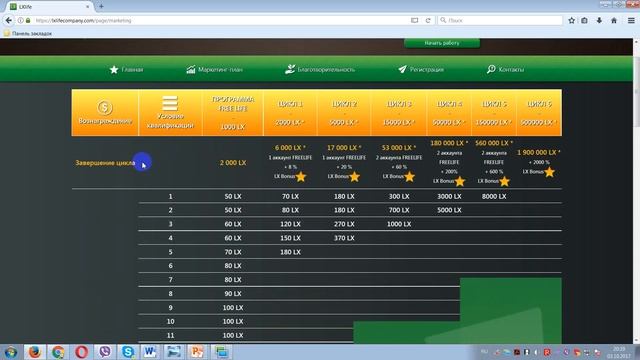Click the LX Bonus star under 180 000 LX
This screenshot has height=360, width=640.
click(x=460, y=181)
